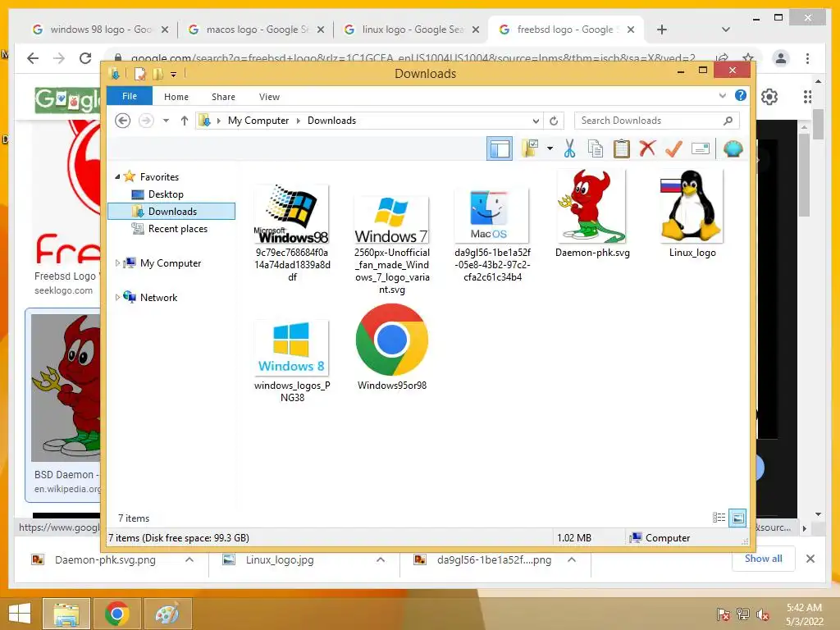Image resolution: width=840 pixels, height=630 pixels.
Task: Open Daemon-phk.svg.png download options chevron
Action: point(189,559)
